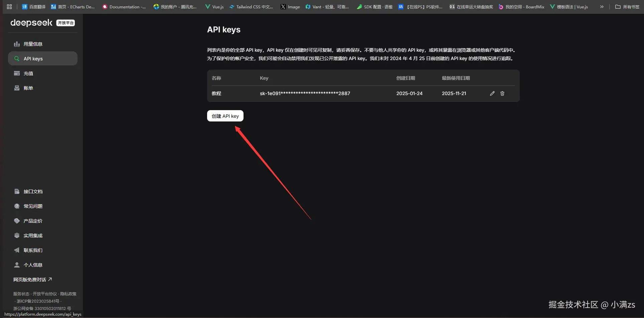Viewport: 644px width, 318px height.
Task: Open the SDK 配置 · 语雀 bookmark
Action: [374, 7]
